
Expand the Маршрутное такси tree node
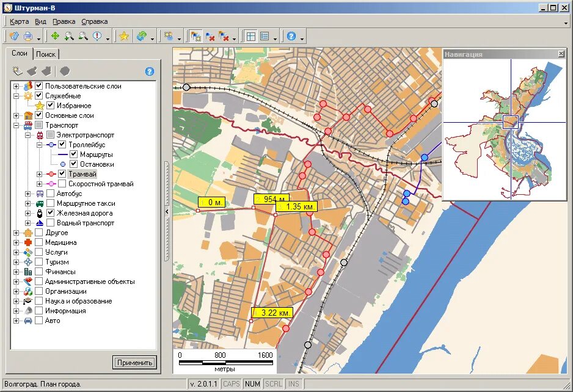point(27,203)
